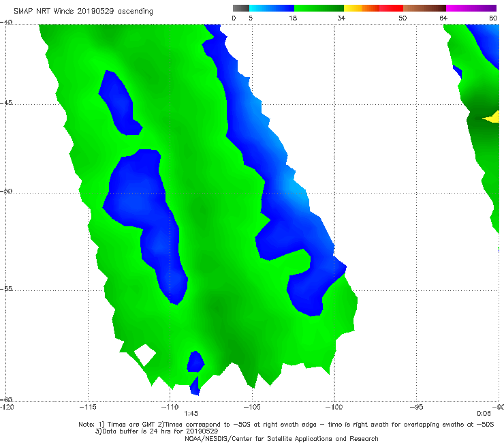Viewport: 504px width, 443px height.
Task: Click the small white gap inside the green swath
Action: [145, 355]
